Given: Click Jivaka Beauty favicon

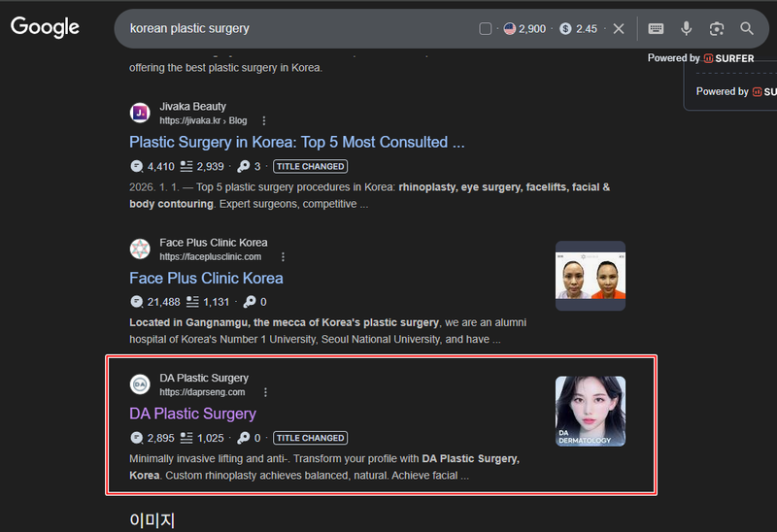Looking at the screenshot, I should [x=140, y=113].
